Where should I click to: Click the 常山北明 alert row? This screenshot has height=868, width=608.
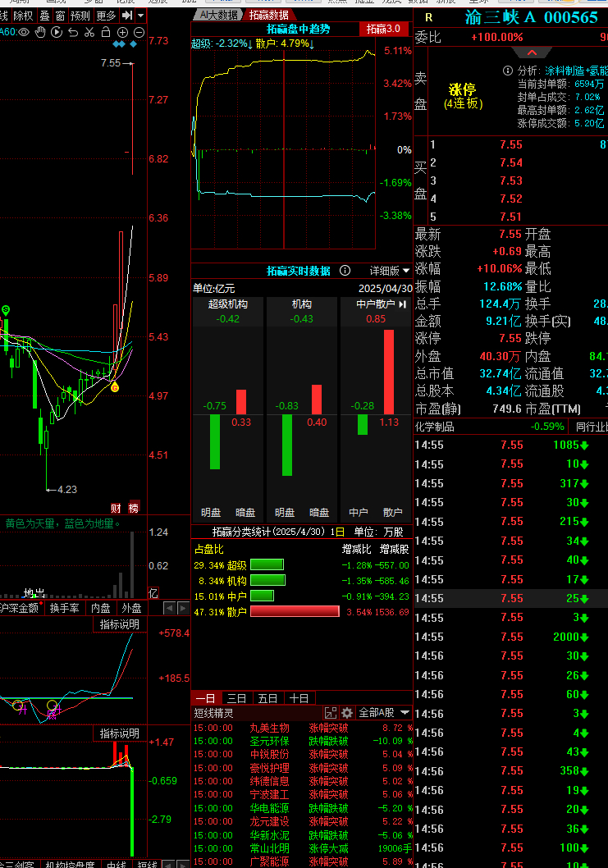[x=302, y=848]
